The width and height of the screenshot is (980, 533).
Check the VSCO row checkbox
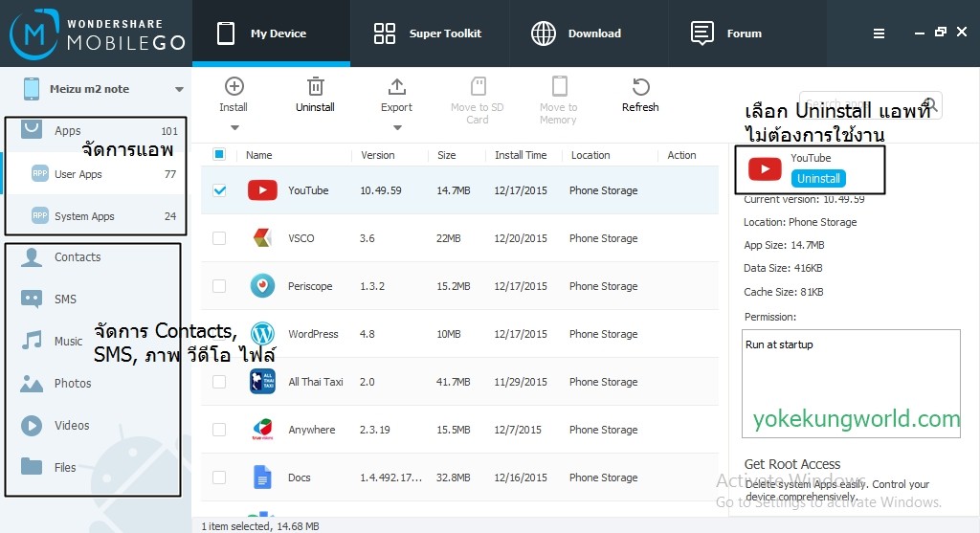point(219,238)
